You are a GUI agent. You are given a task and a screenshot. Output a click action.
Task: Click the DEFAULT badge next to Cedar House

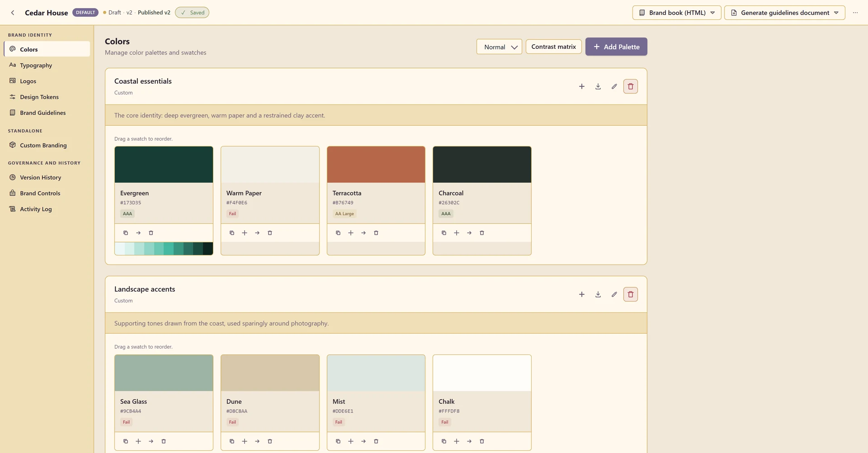pos(85,13)
